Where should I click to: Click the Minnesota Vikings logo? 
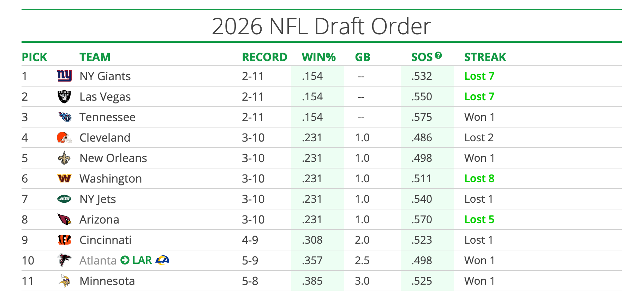point(64,281)
